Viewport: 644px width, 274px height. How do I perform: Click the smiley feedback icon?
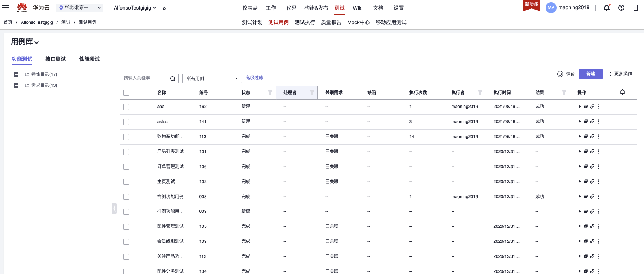pyautogui.click(x=560, y=74)
